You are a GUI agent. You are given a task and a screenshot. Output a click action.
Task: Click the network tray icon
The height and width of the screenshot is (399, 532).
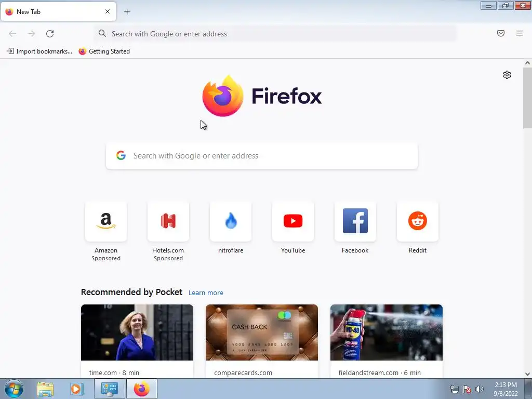pos(455,389)
